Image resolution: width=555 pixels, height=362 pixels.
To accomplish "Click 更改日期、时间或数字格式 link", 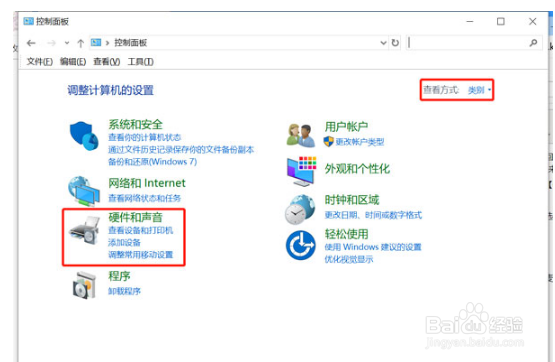I will (x=373, y=215).
